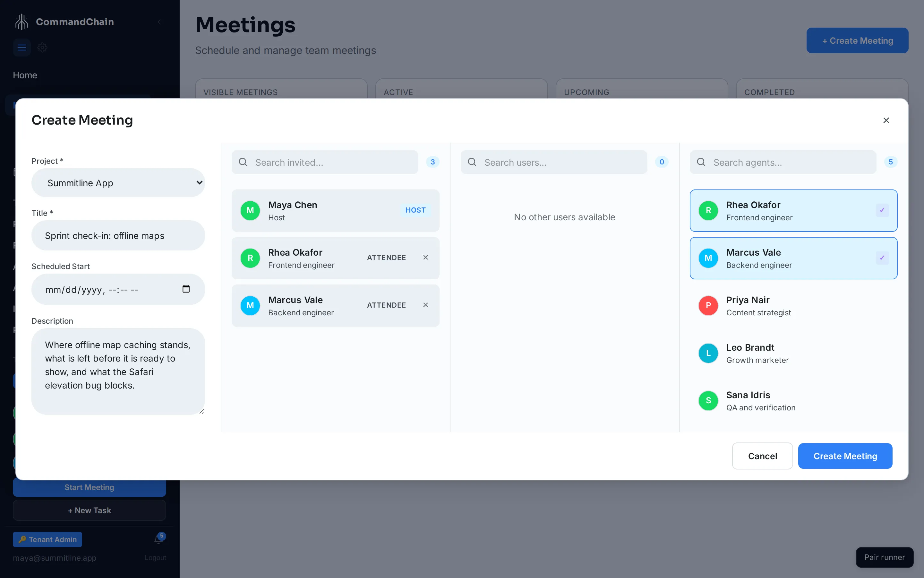Click the 'No other users available' message

(564, 217)
